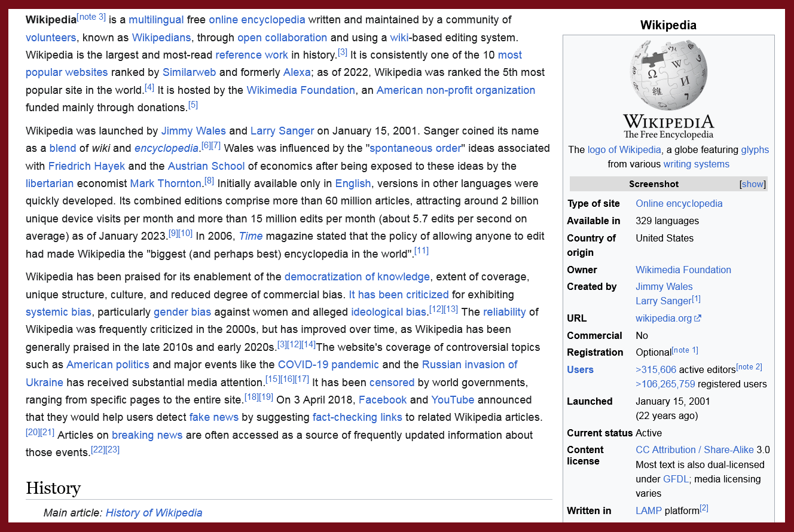Follow CC Attribution / Share-Alike license link

tap(695, 450)
